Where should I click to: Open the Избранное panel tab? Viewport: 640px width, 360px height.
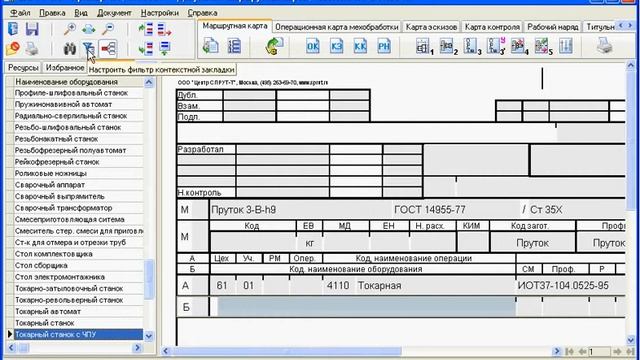click(65, 67)
